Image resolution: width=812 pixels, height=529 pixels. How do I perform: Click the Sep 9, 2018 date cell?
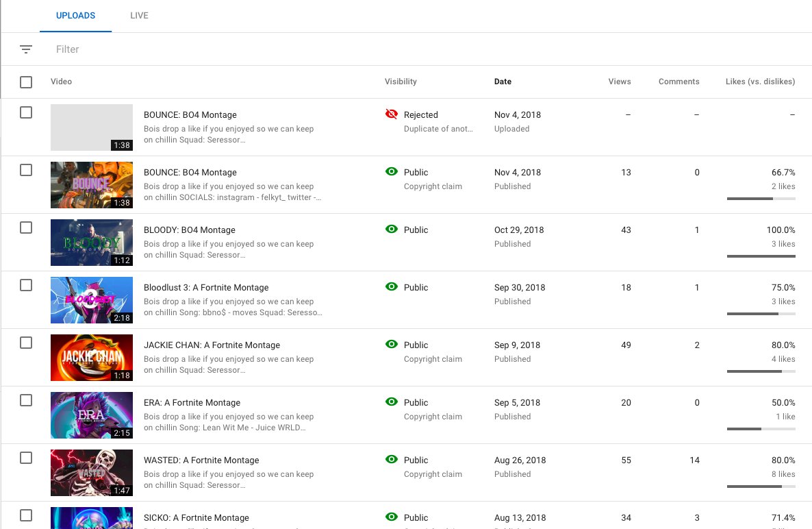coord(517,345)
